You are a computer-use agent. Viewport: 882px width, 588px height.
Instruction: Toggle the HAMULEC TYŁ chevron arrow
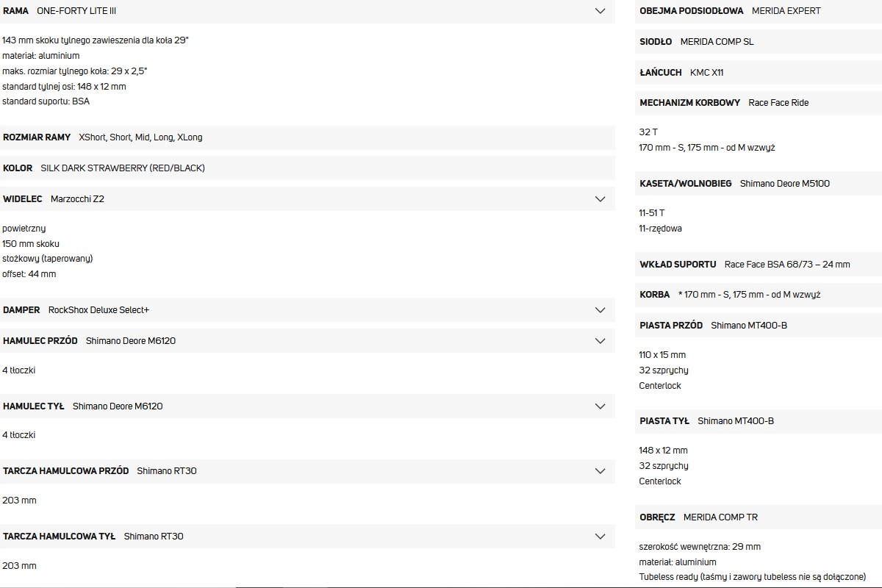(x=600, y=406)
